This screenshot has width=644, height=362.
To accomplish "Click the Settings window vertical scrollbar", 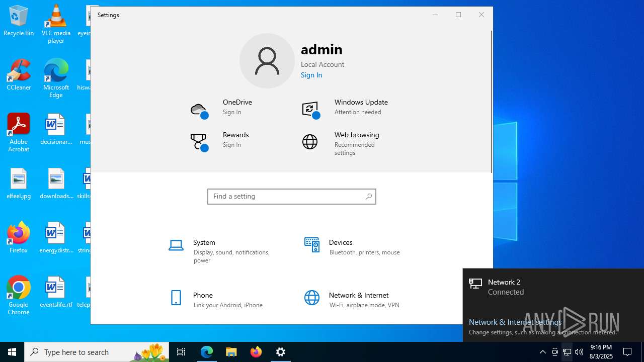I will point(492,101).
